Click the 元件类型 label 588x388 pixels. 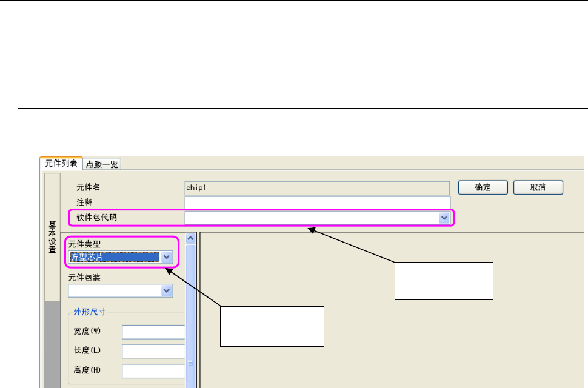pyautogui.click(x=84, y=244)
